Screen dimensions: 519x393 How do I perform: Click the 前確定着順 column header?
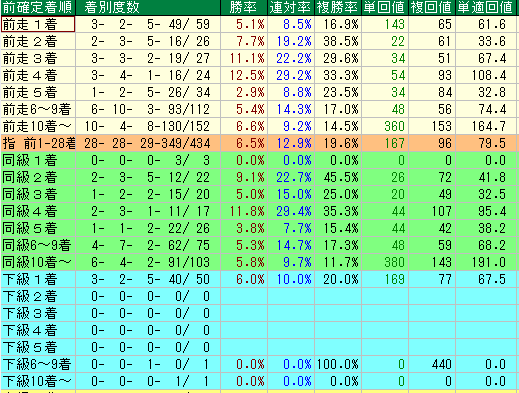click(x=38, y=7)
